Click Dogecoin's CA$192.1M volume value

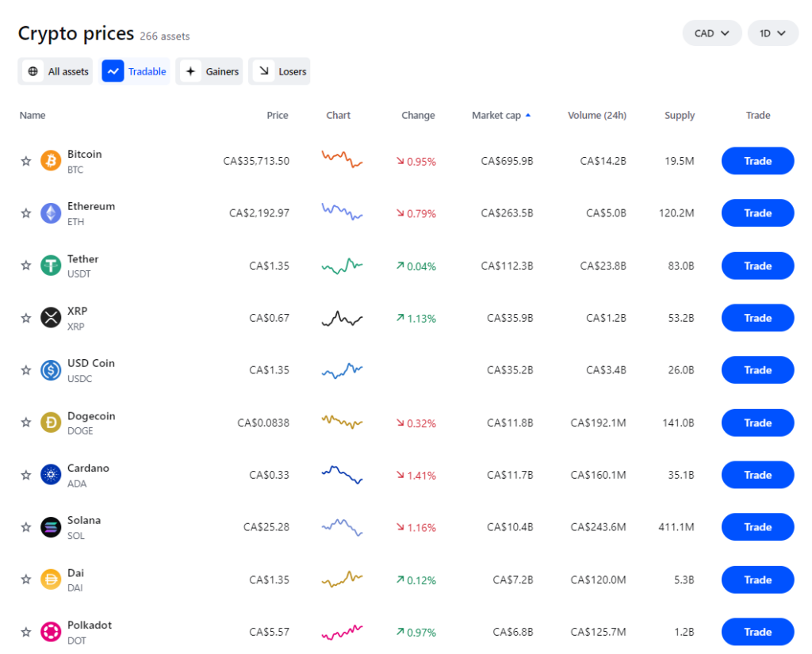pos(598,423)
